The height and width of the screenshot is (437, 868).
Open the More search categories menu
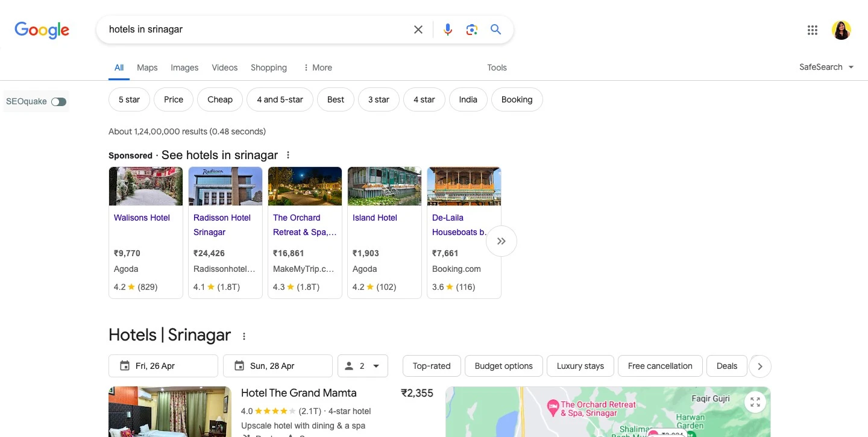coord(318,68)
